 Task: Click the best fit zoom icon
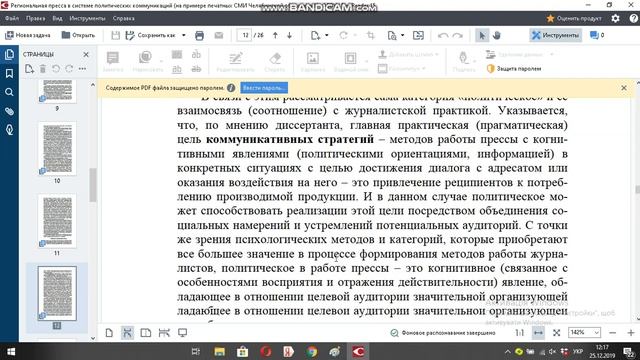[x=556, y=333]
